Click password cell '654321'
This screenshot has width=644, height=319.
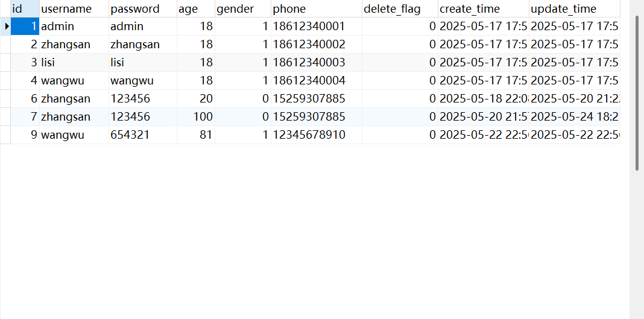pyautogui.click(x=142, y=134)
